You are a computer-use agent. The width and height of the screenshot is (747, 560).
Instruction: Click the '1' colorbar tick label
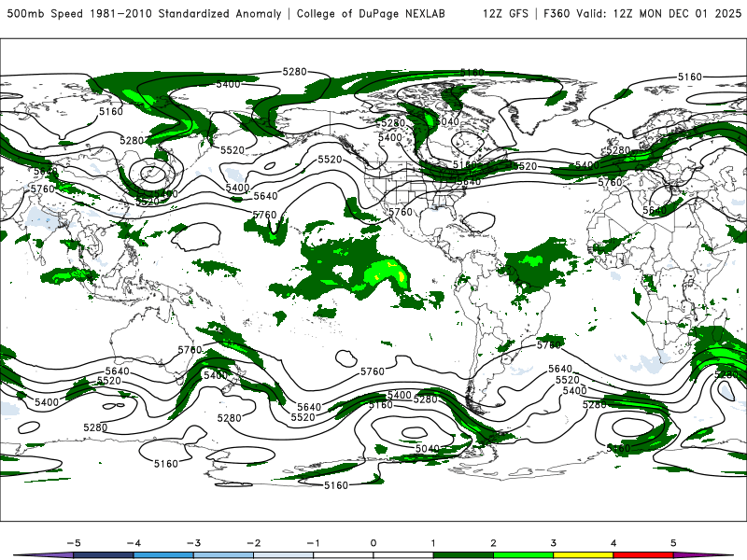click(433, 543)
